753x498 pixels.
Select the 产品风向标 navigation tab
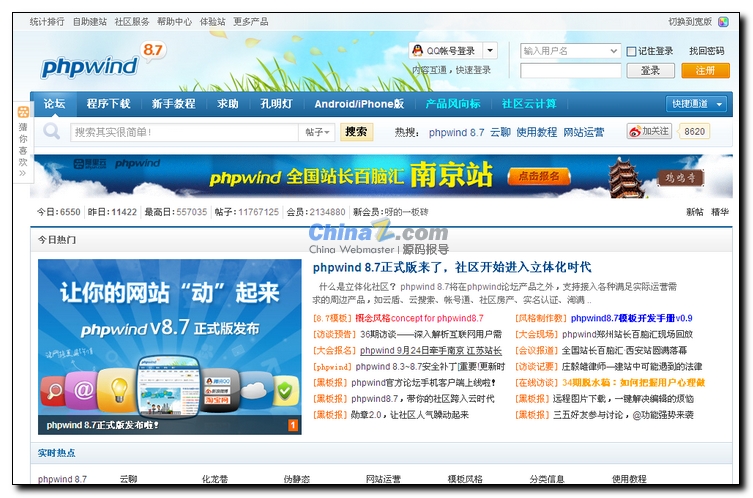coord(453,104)
